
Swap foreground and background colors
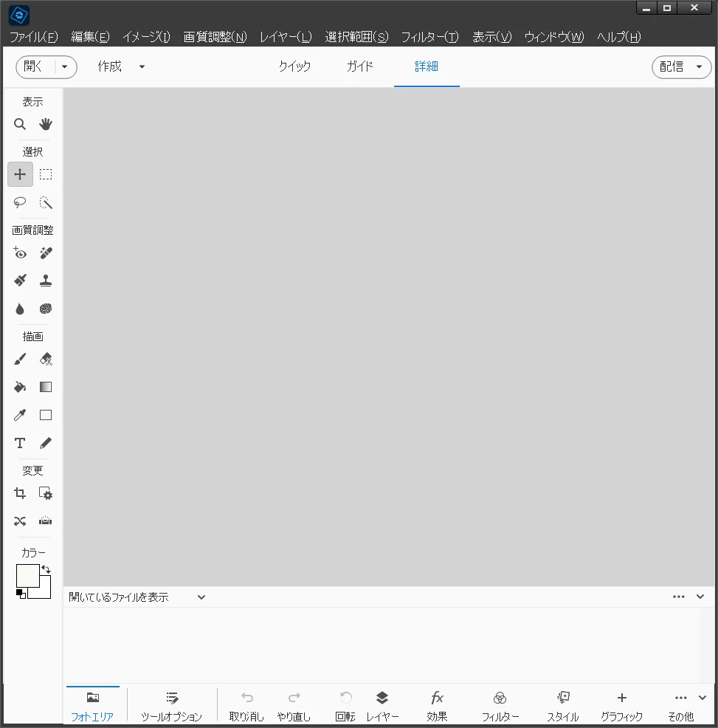pos(46,569)
